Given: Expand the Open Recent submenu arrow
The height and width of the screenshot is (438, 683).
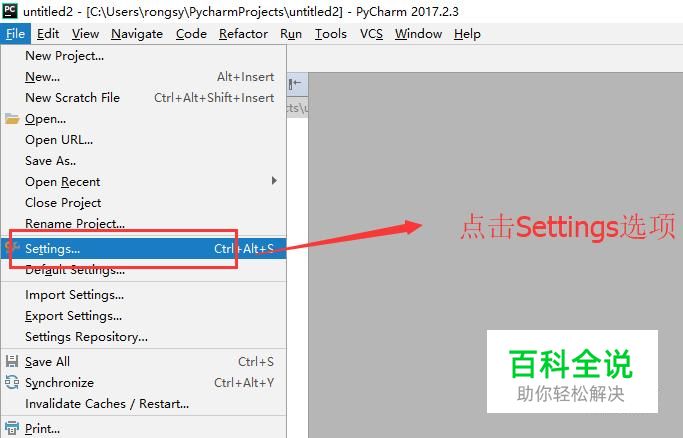Looking at the screenshot, I should (x=274, y=180).
